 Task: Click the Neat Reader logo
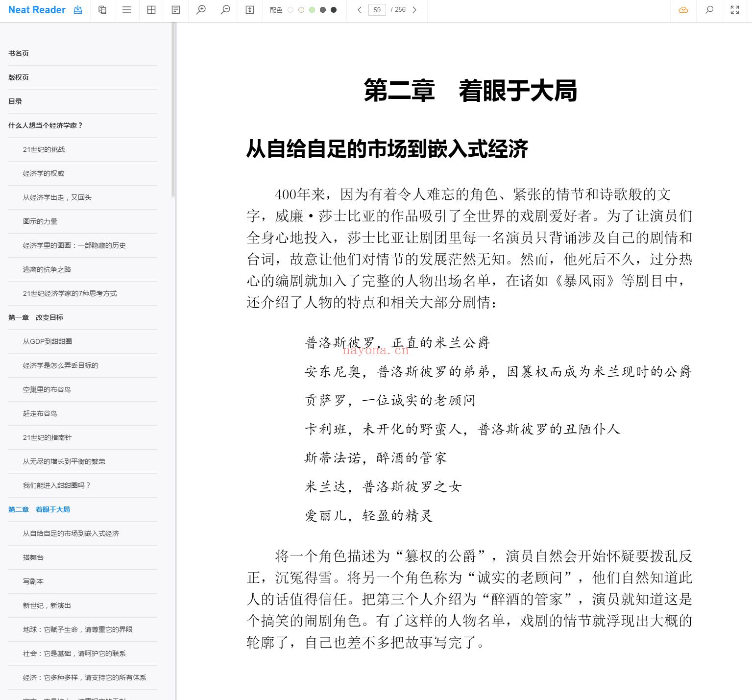[37, 10]
